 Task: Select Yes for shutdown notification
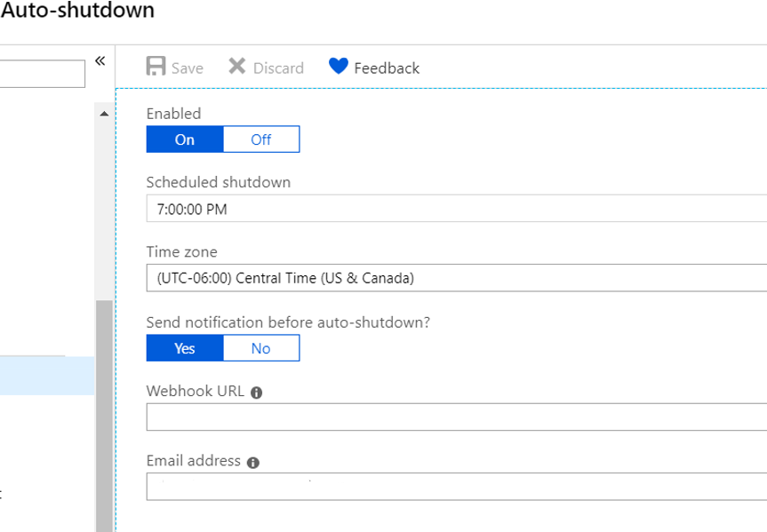coord(184,348)
